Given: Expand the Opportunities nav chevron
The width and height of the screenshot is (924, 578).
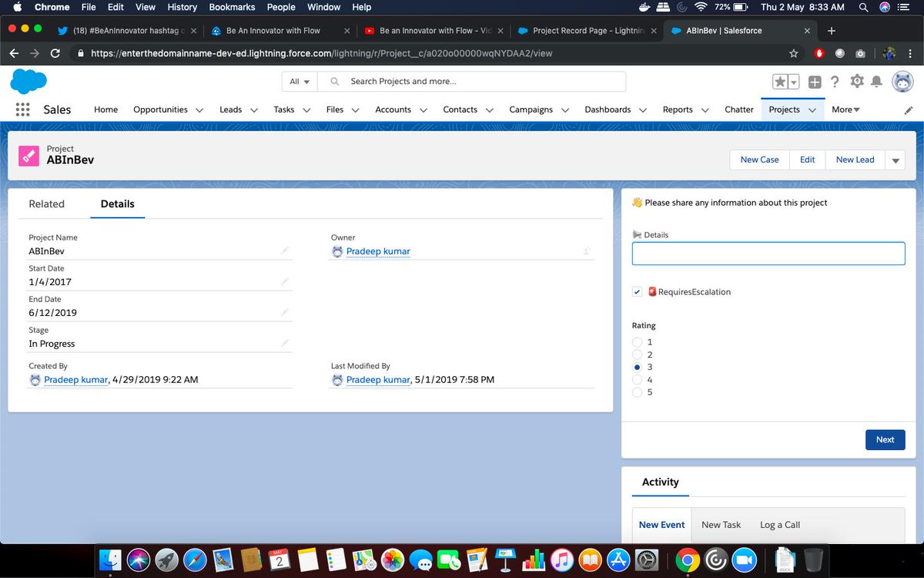Looking at the screenshot, I should tap(199, 110).
